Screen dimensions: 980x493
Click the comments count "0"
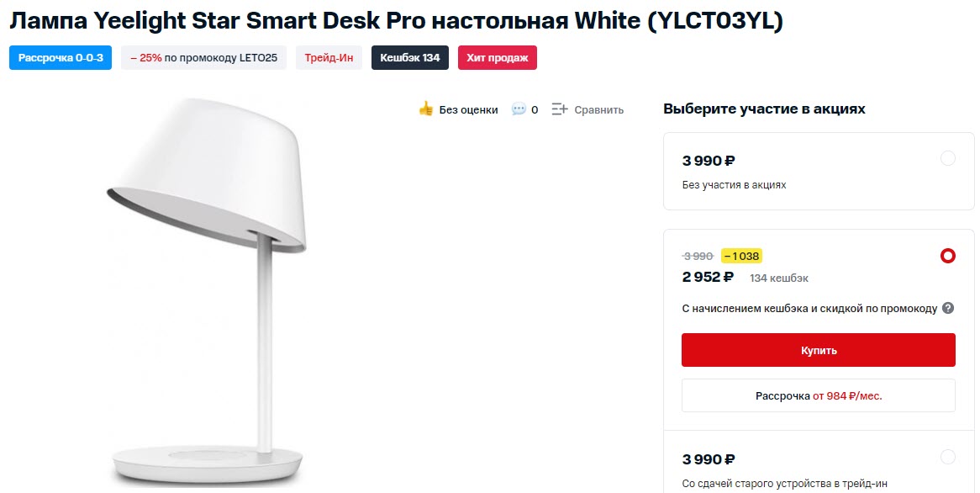535,109
